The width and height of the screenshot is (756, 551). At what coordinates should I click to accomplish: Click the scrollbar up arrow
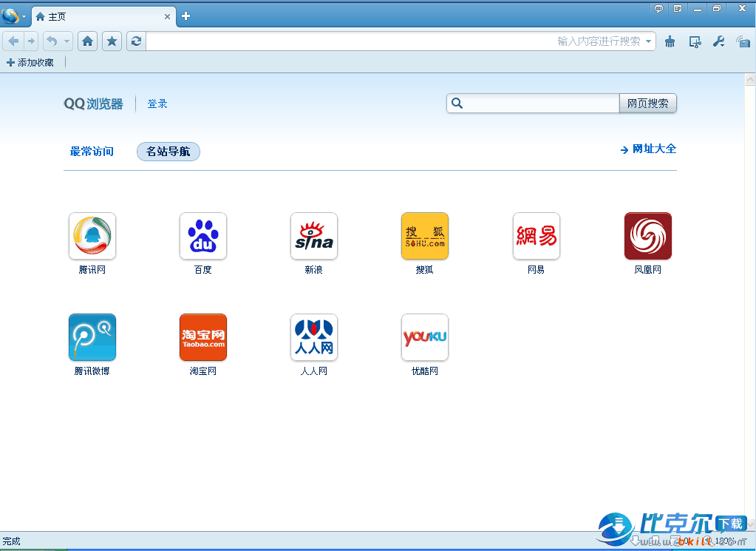click(750, 79)
